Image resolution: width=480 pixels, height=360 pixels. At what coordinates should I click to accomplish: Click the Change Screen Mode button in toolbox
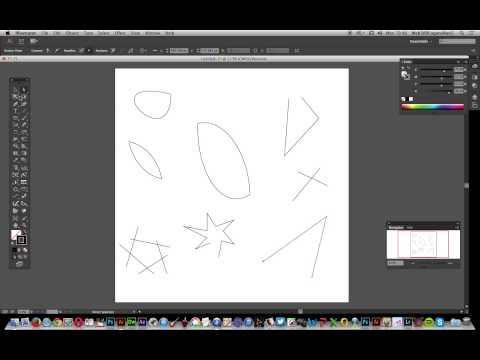point(19,264)
